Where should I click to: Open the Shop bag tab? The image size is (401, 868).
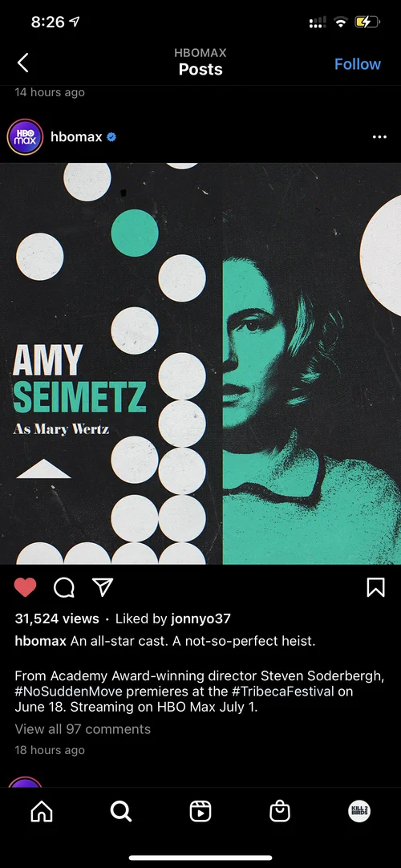coord(279,812)
